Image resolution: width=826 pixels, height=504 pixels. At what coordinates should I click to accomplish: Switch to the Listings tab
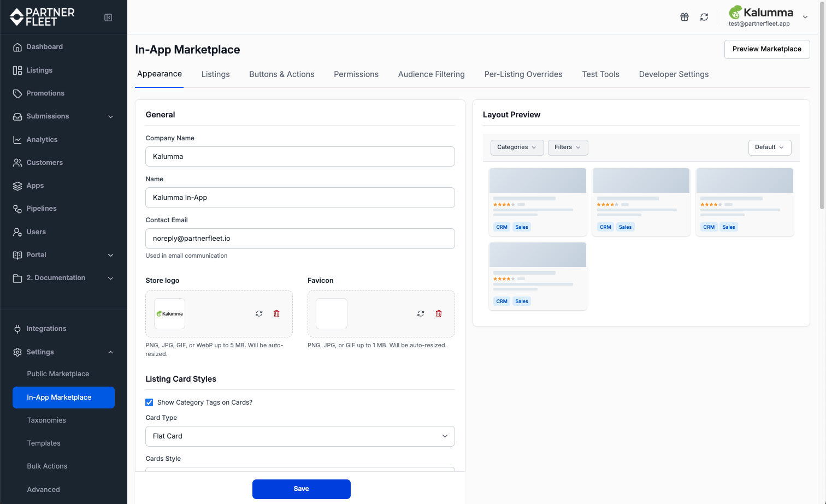tap(215, 74)
